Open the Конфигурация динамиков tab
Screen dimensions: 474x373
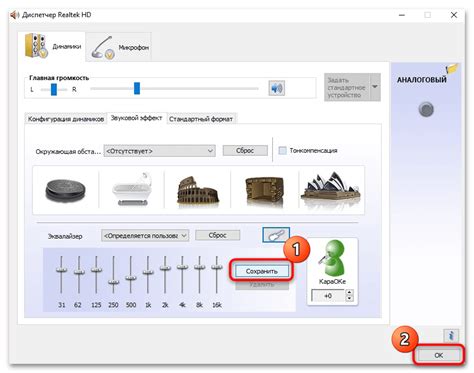click(66, 119)
